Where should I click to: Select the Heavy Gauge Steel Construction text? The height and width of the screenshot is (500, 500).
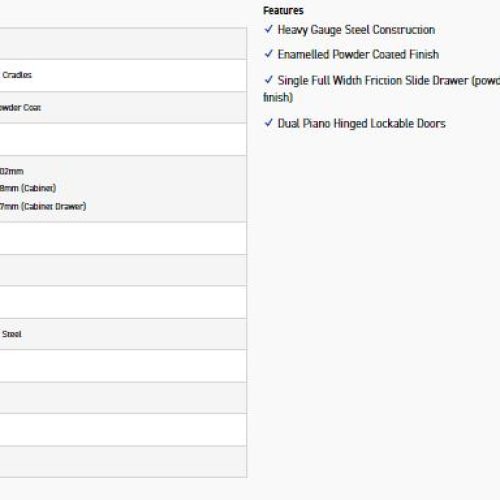pyautogui.click(x=356, y=30)
